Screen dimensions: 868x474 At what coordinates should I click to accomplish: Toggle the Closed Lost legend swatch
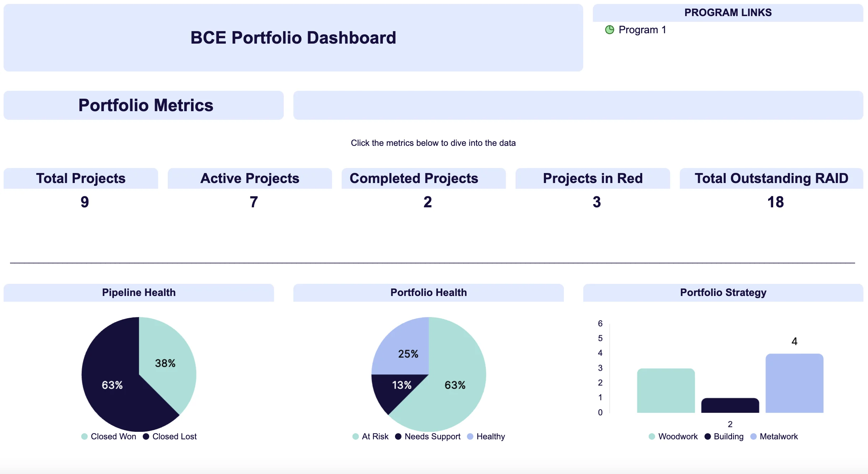click(146, 436)
